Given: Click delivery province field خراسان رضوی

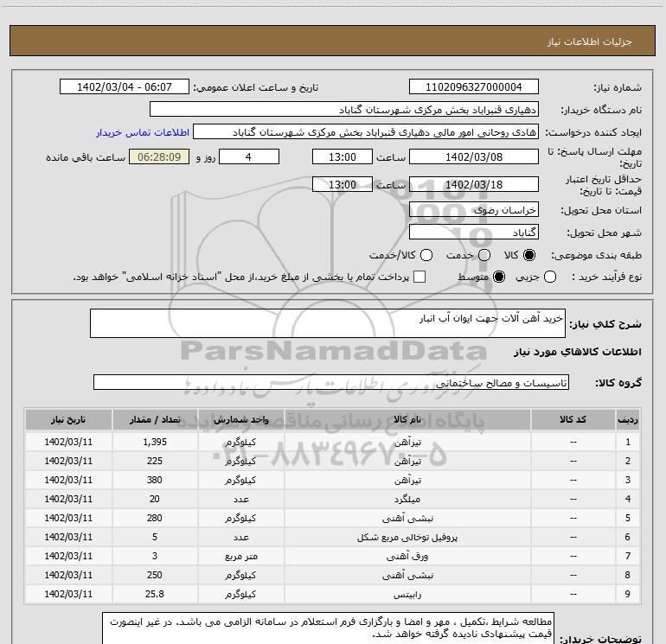Looking at the screenshot, I should 474,209.
